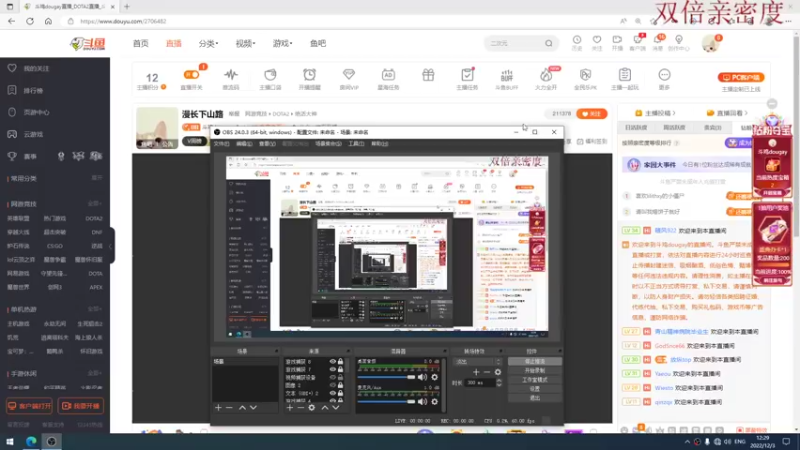Screen dimensions: 800x450
Task: Adjust desktop audio volume slider in OBS
Action: coord(386,377)
